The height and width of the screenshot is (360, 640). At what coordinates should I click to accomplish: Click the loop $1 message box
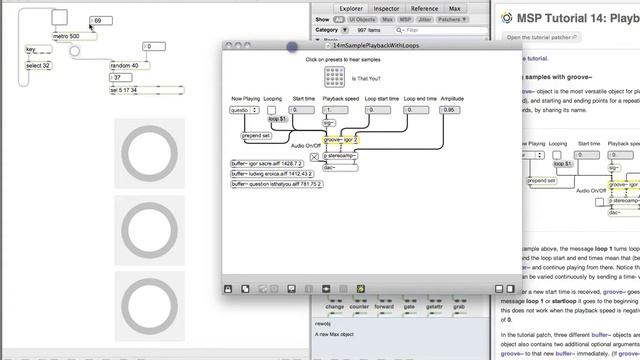(278, 119)
